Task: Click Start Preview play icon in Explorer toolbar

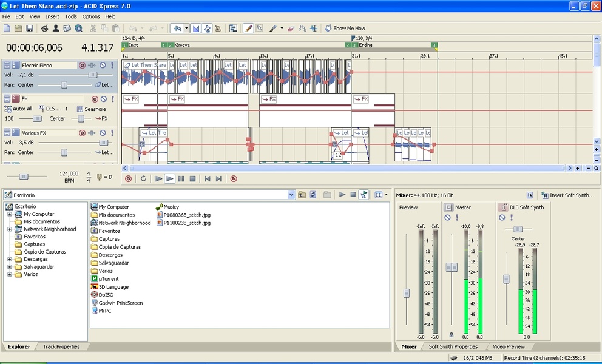Action: [342, 195]
